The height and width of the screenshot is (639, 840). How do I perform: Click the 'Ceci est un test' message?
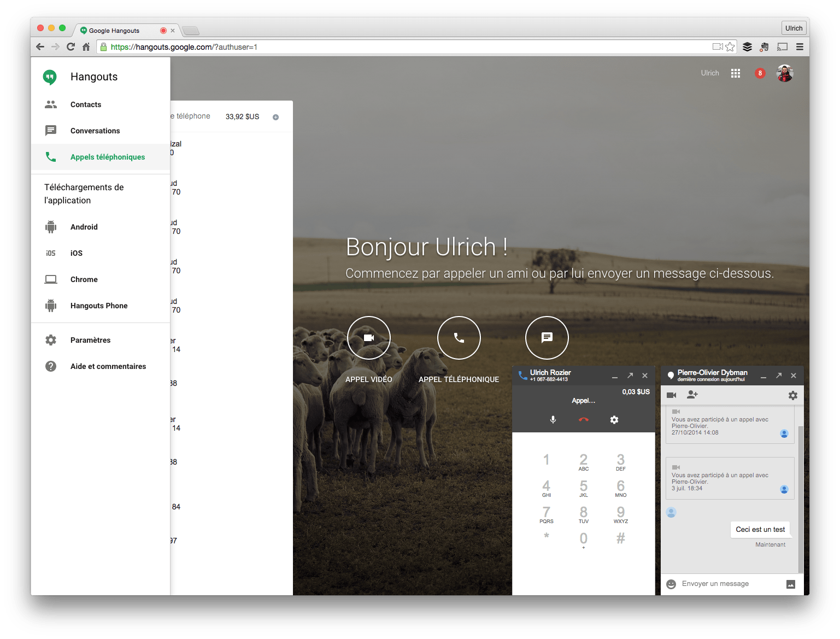(760, 530)
